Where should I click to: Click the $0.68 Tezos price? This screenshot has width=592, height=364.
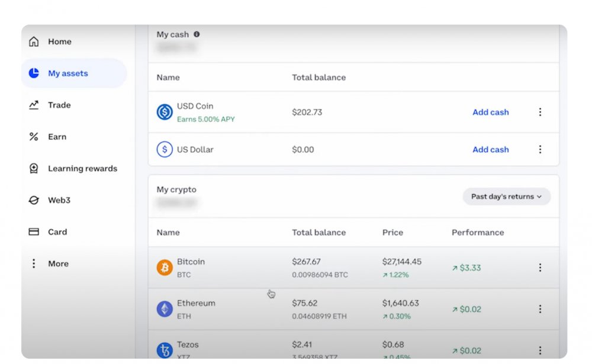tap(393, 344)
